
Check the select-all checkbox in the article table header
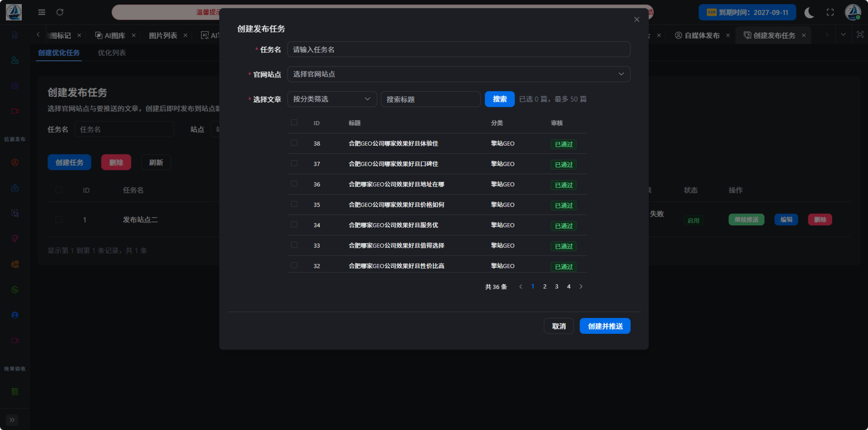[294, 122]
